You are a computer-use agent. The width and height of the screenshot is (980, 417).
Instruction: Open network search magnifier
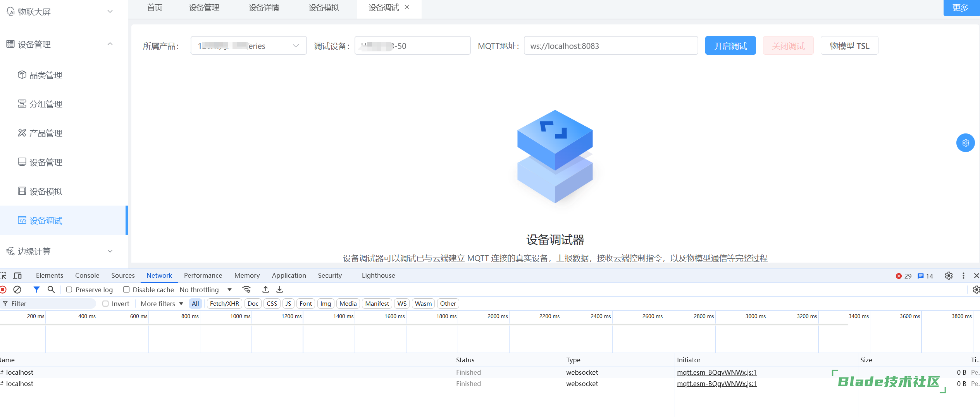(51, 289)
